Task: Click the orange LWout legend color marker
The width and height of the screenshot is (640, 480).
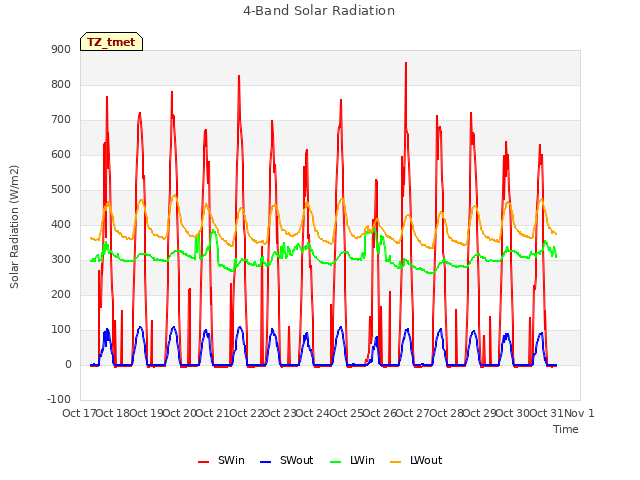Action: pos(396,462)
